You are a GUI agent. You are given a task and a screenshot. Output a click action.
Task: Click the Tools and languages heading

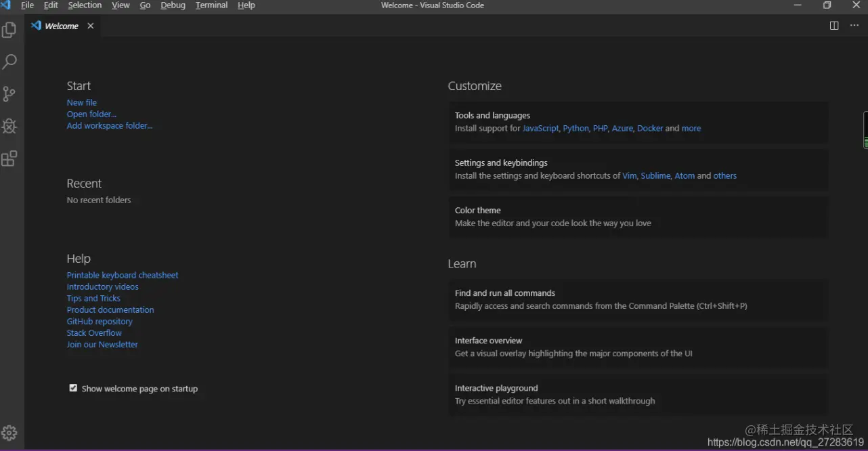(x=492, y=116)
